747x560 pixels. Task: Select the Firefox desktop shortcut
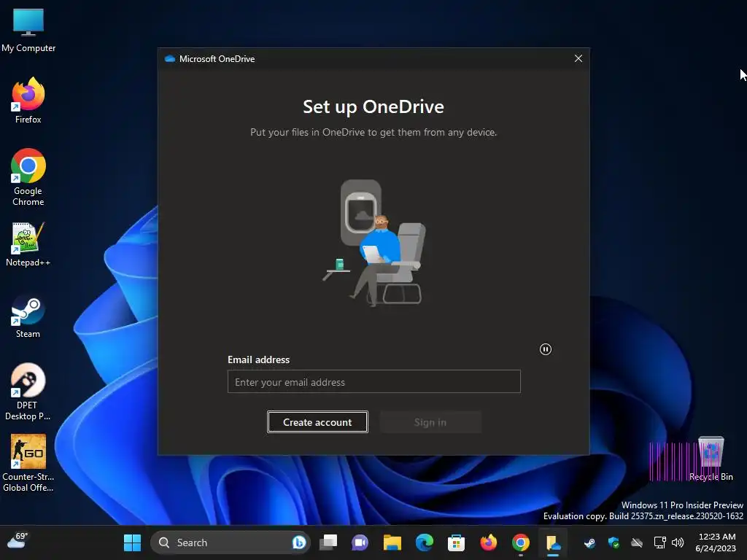pos(28,101)
